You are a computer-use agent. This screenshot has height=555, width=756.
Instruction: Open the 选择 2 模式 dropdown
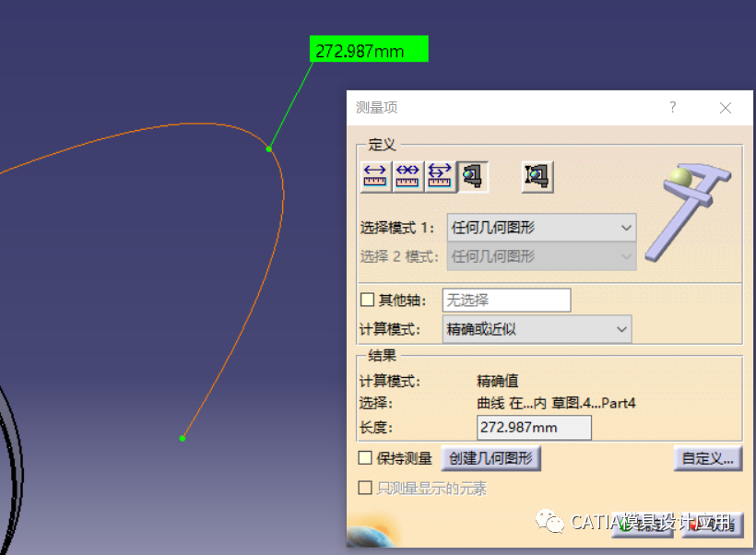point(541,256)
